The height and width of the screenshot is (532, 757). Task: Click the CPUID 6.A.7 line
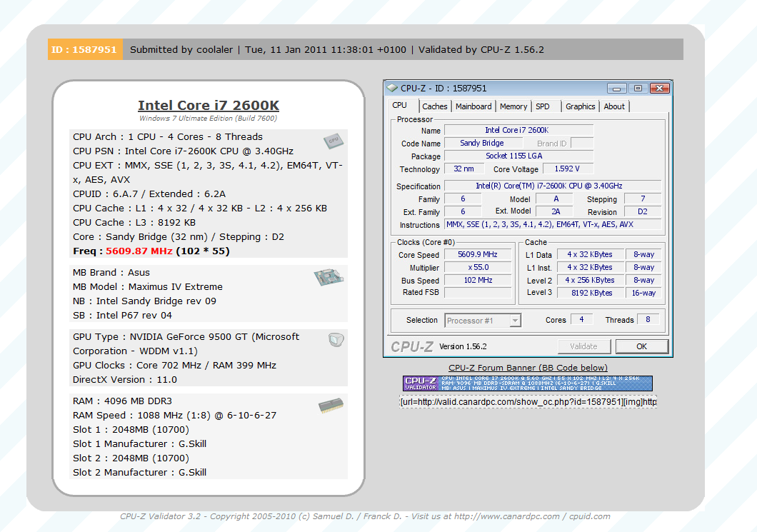point(149,194)
